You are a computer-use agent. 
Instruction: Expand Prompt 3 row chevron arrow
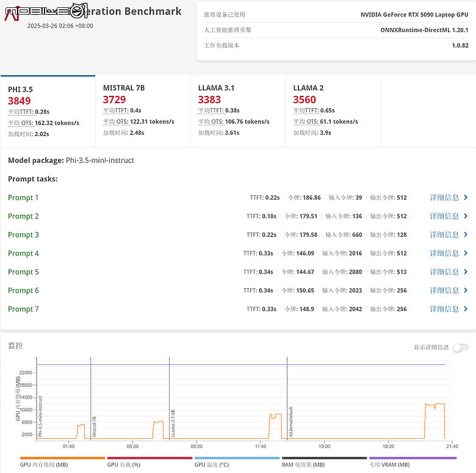(x=466, y=235)
